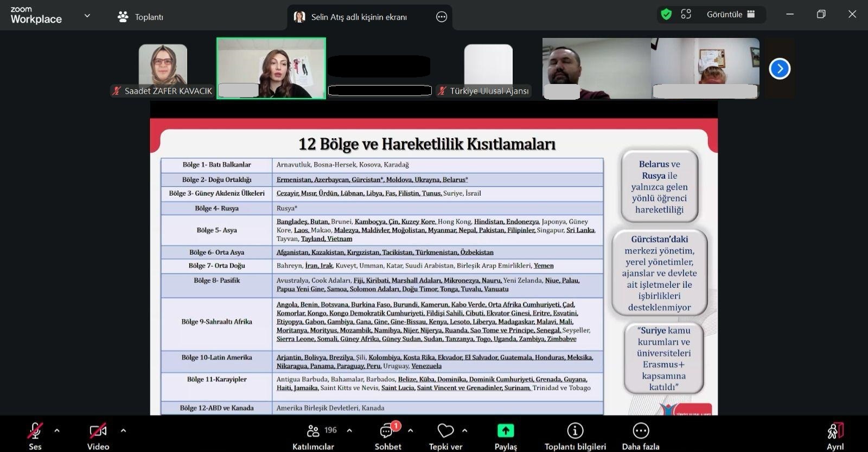The height and width of the screenshot is (452, 868).
Task: Open the Daha fazla more options
Action: (x=641, y=431)
